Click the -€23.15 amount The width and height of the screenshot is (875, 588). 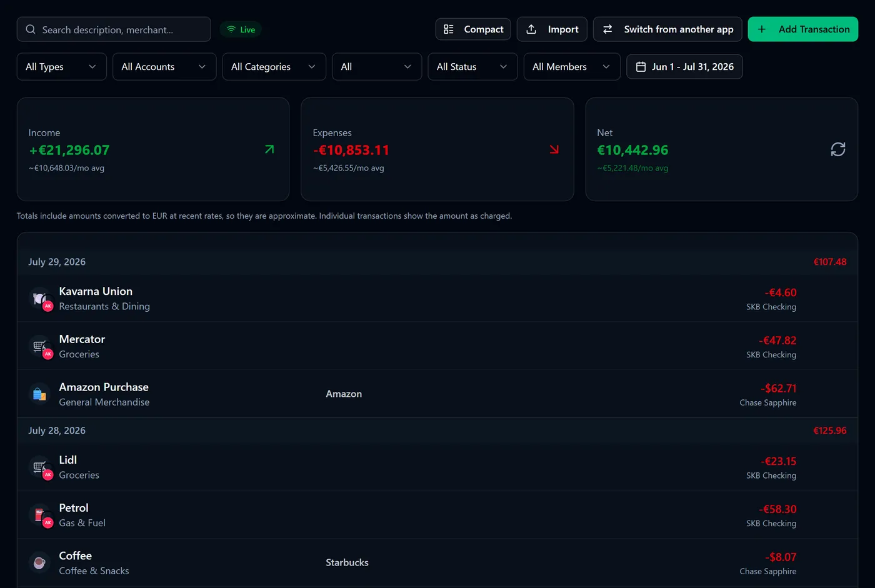click(x=779, y=461)
